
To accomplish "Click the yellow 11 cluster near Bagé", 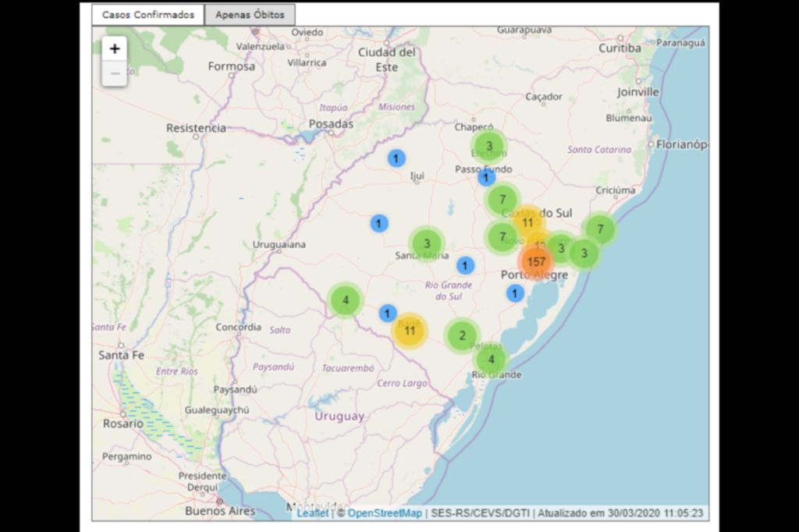I will 410,330.
